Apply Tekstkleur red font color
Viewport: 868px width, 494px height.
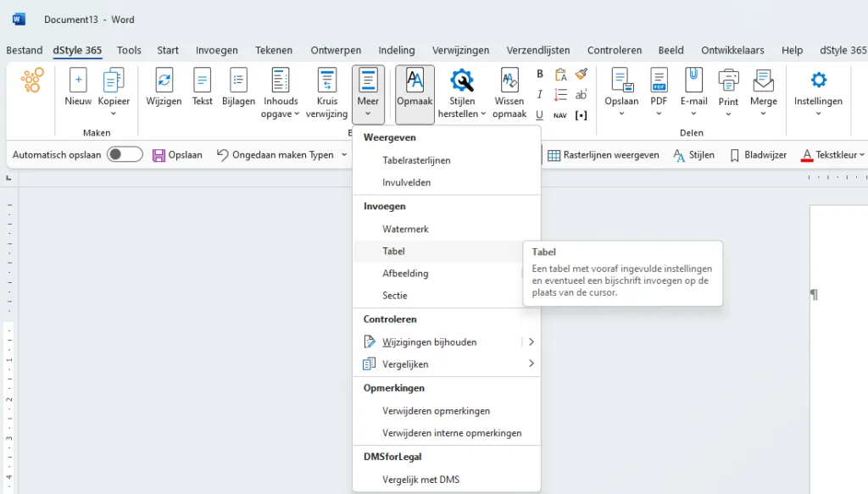point(829,155)
